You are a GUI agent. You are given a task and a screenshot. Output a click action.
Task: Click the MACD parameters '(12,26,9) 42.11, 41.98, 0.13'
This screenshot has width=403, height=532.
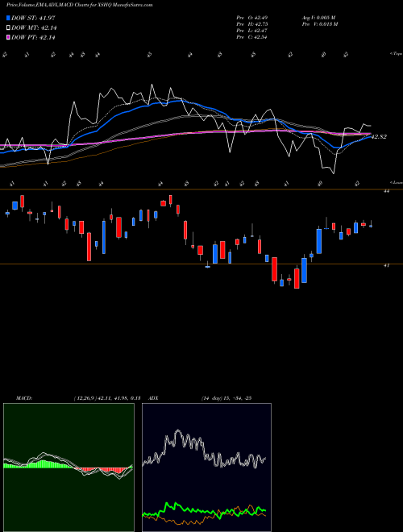[107, 398]
